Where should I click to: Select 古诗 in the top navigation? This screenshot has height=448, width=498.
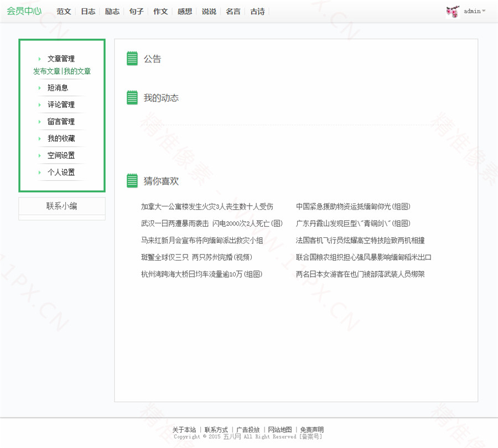257,12
